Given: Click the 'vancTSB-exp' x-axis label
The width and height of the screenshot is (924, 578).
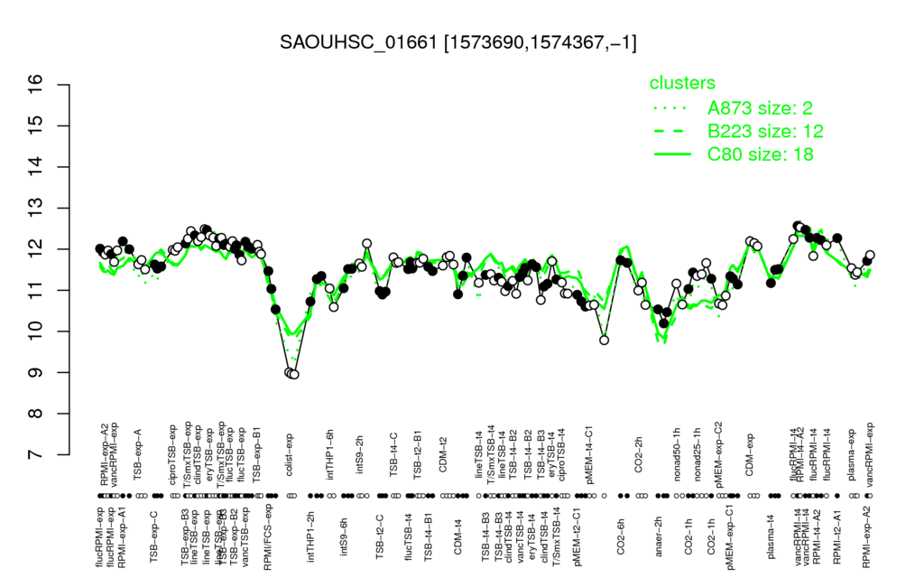Looking at the screenshot, I should tap(245, 537).
